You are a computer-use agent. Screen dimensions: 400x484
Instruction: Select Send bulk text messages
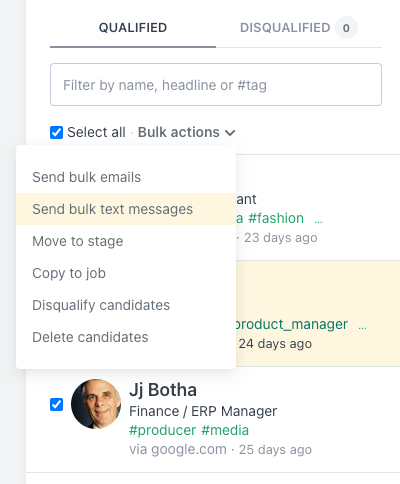(126, 209)
